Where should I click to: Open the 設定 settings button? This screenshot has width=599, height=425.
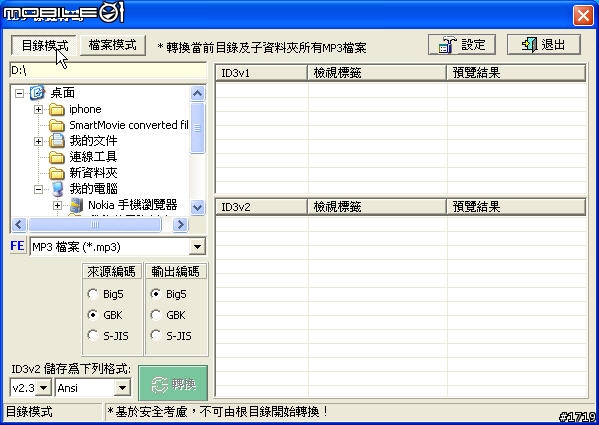pyautogui.click(x=462, y=45)
